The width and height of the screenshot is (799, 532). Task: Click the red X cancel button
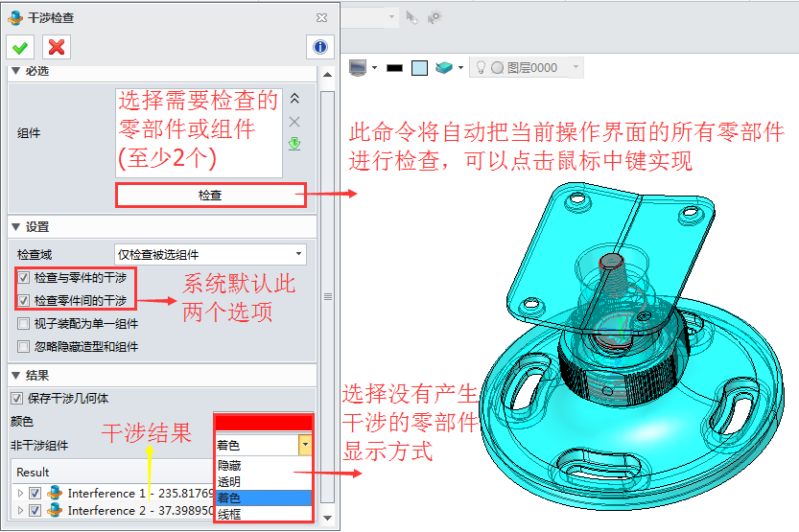56,47
